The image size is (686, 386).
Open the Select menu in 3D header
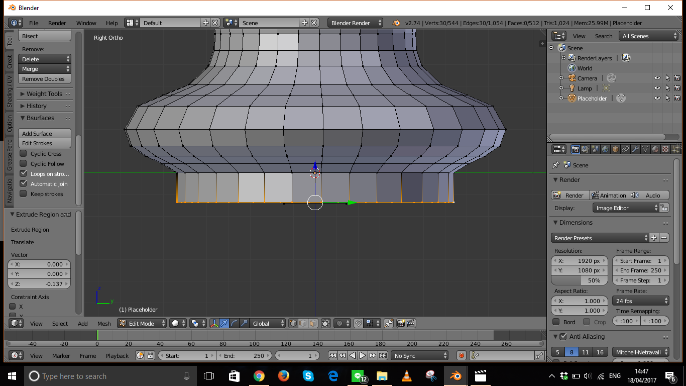tap(60, 324)
